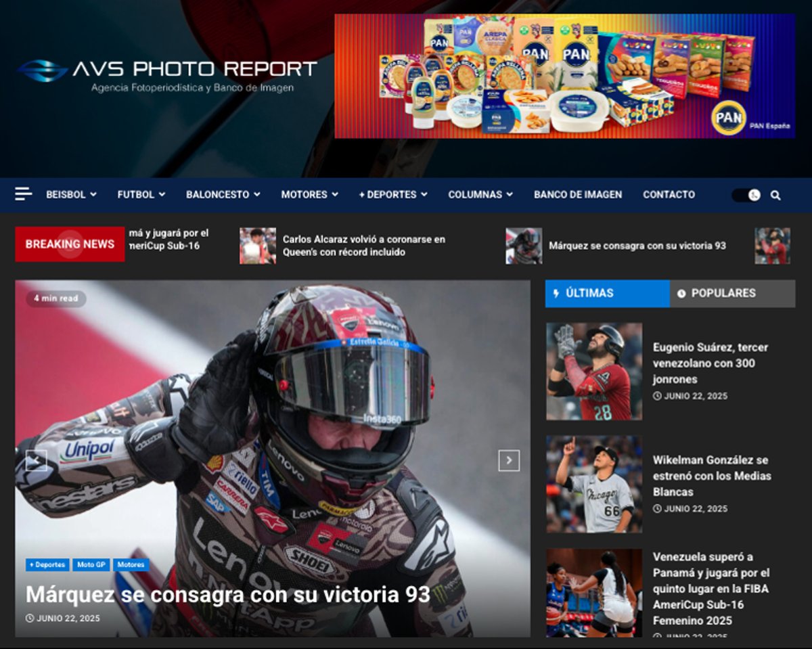This screenshot has width=812, height=649.
Task: Click the BREAKING NEWS label
Action: click(70, 244)
